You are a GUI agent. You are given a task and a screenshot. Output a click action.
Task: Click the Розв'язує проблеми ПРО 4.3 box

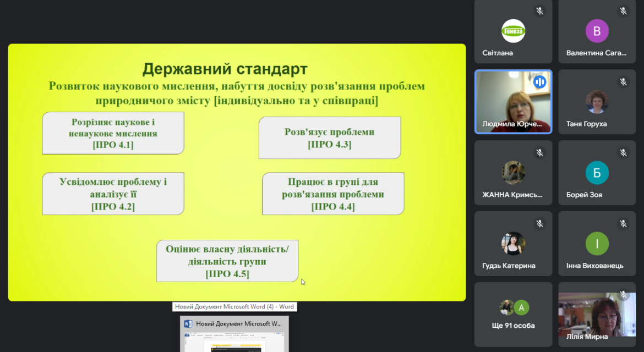click(330, 138)
